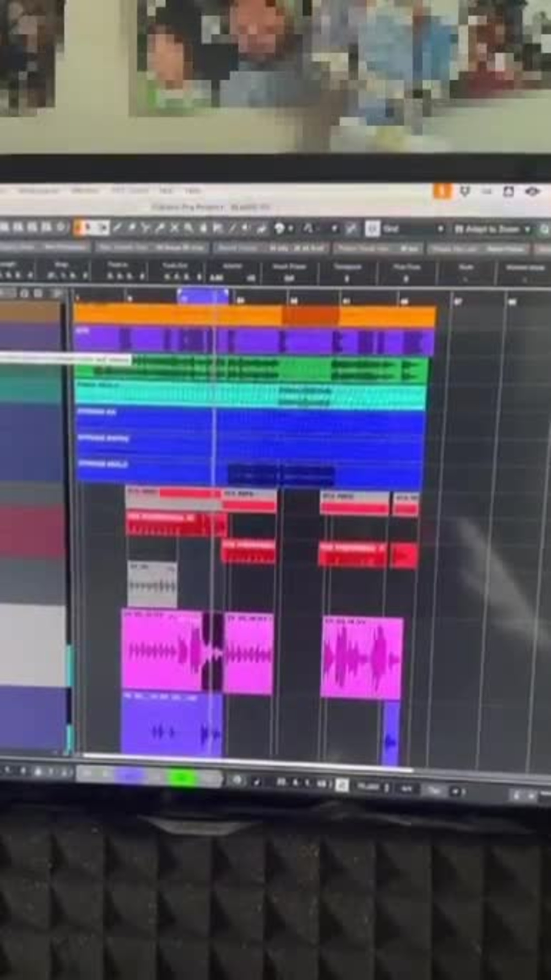Open the Adapt to Zoom dropdown

491,228
